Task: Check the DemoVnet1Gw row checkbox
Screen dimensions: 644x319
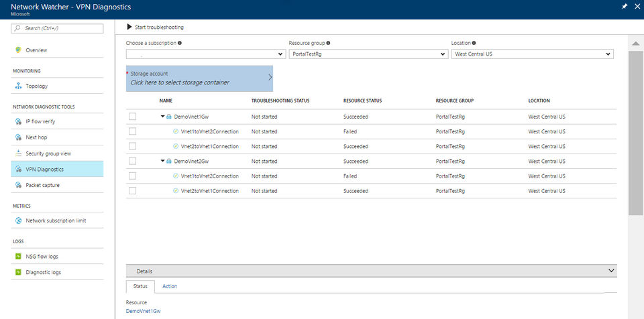Action: pos(132,117)
